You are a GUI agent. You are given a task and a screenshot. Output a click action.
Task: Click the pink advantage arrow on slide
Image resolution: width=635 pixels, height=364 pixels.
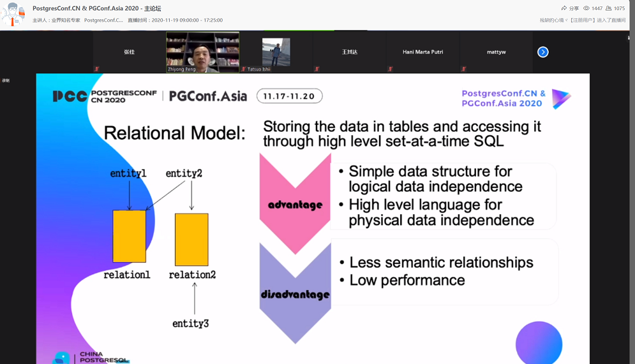(x=295, y=204)
